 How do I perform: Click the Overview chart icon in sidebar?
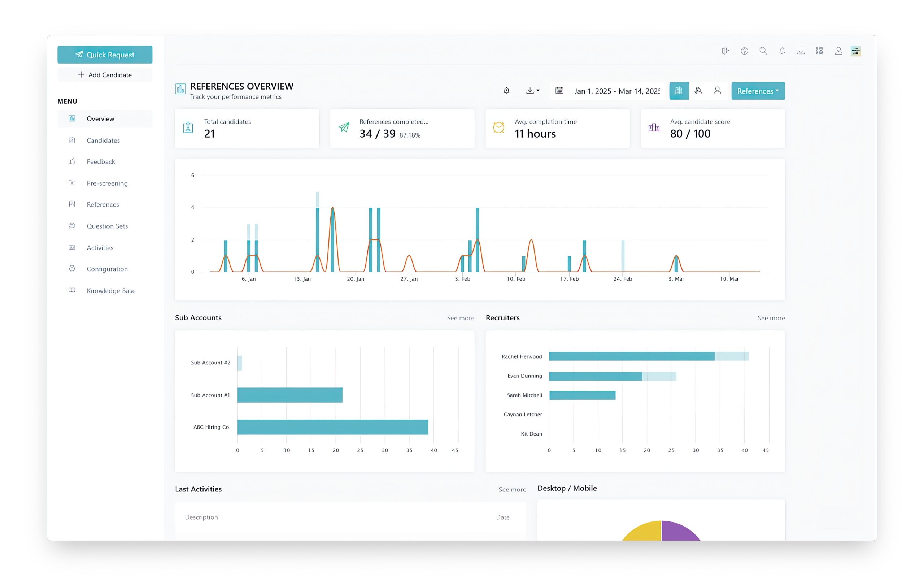point(72,118)
